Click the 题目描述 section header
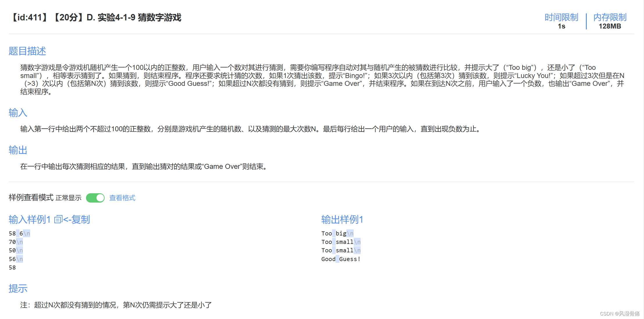This screenshot has height=319, width=644. [x=27, y=51]
